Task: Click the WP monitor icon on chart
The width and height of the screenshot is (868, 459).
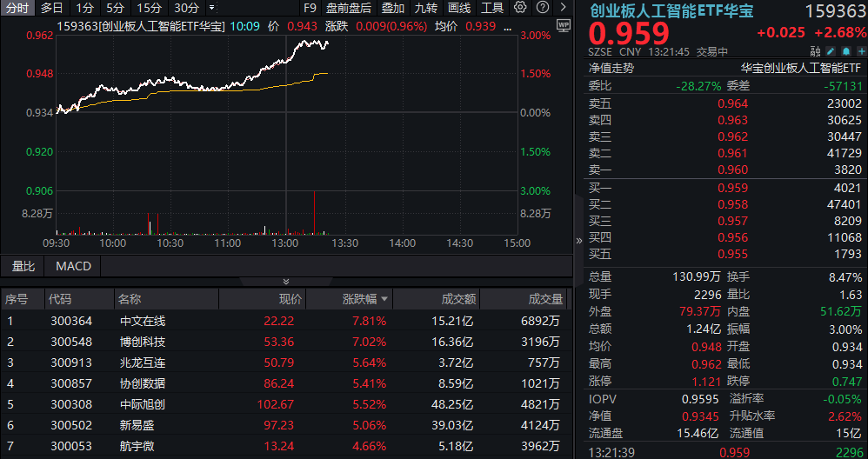Action: tap(563, 25)
